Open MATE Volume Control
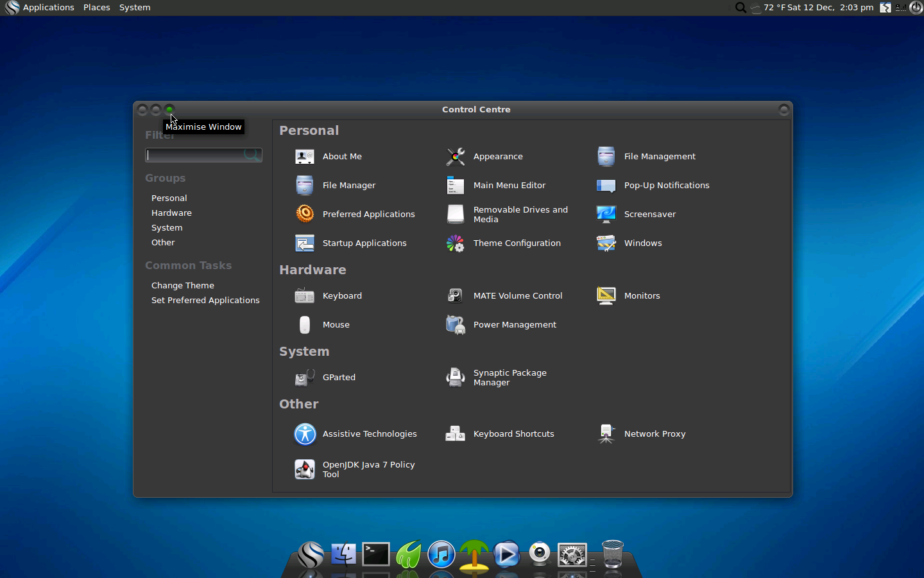 [456, 296]
